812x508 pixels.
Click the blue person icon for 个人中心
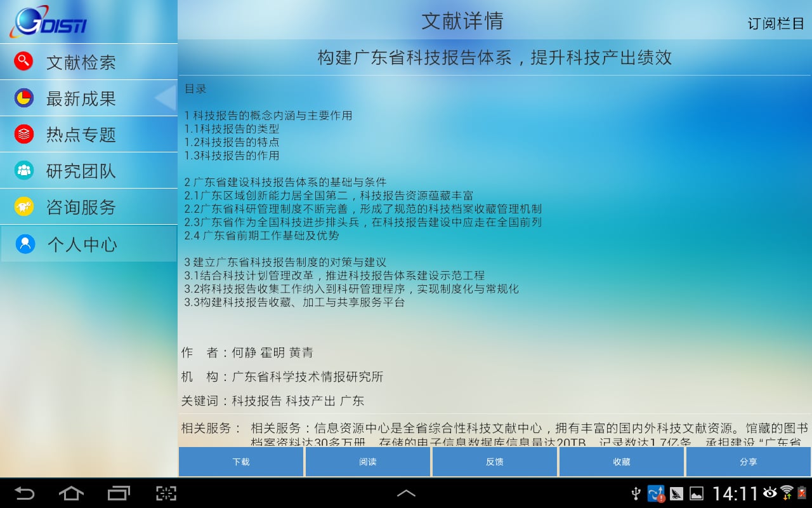click(x=25, y=244)
